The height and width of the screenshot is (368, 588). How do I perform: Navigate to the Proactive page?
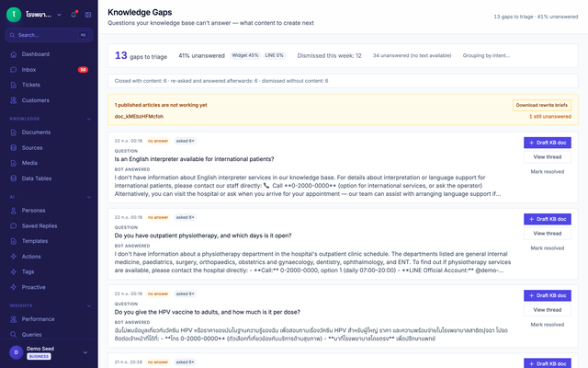click(x=49, y=287)
